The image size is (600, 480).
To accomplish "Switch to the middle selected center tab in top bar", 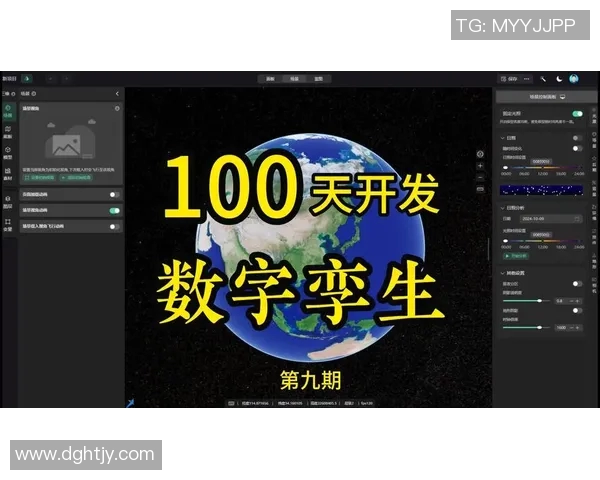I will pyautogui.click(x=294, y=79).
